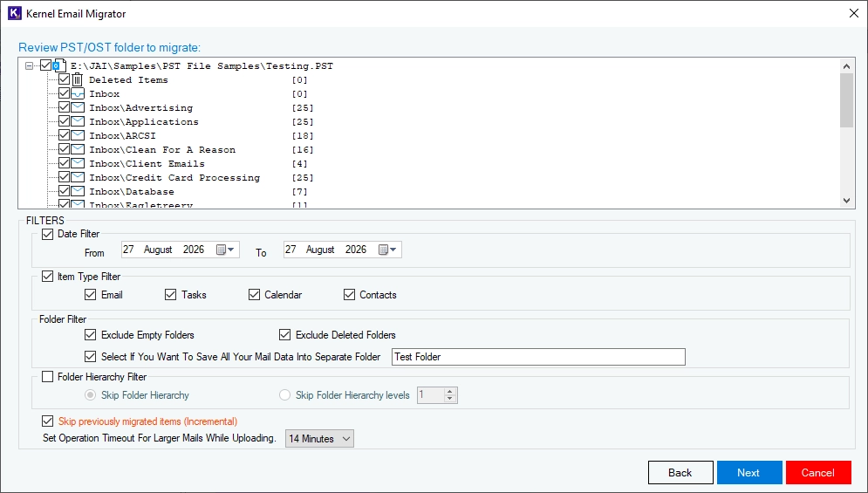
Task: Click the inbox tray icon beside Inbox
Action: click(x=78, y=93)
